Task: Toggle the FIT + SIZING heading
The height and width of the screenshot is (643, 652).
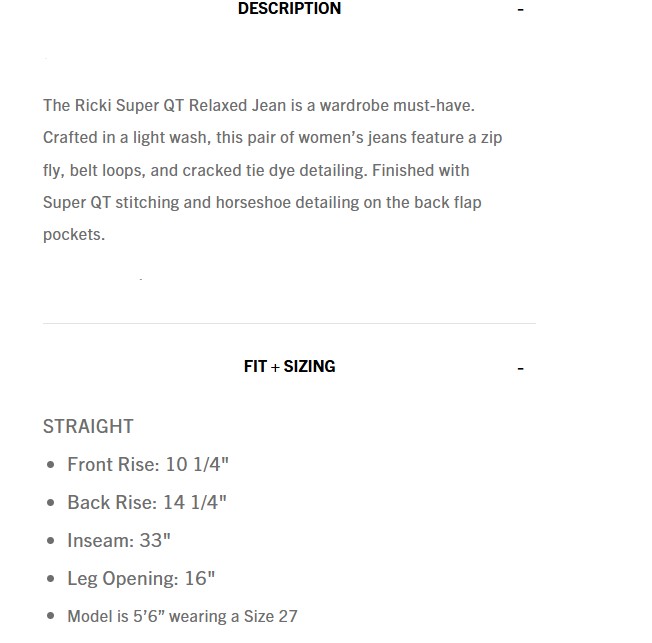Action: click(289, 366)
